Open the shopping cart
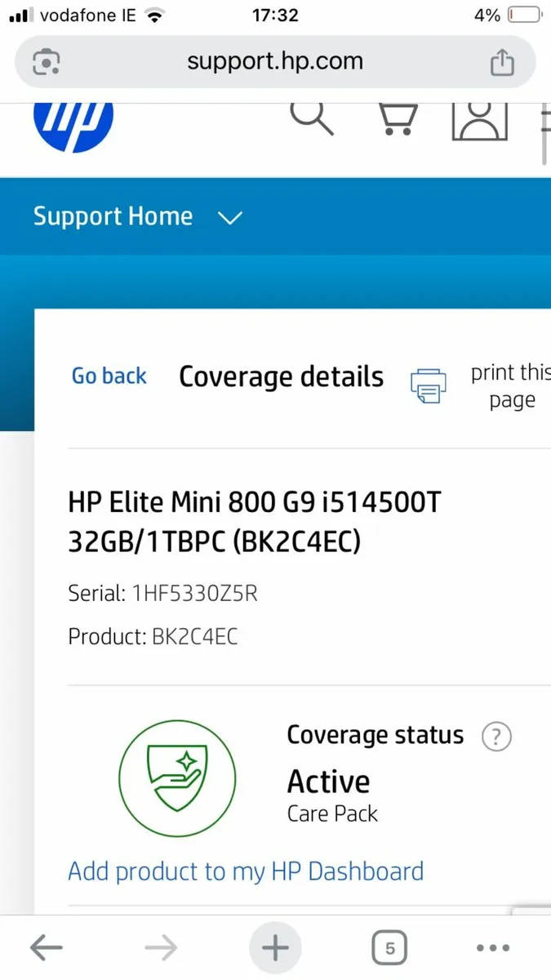 (x=398, y=118)
